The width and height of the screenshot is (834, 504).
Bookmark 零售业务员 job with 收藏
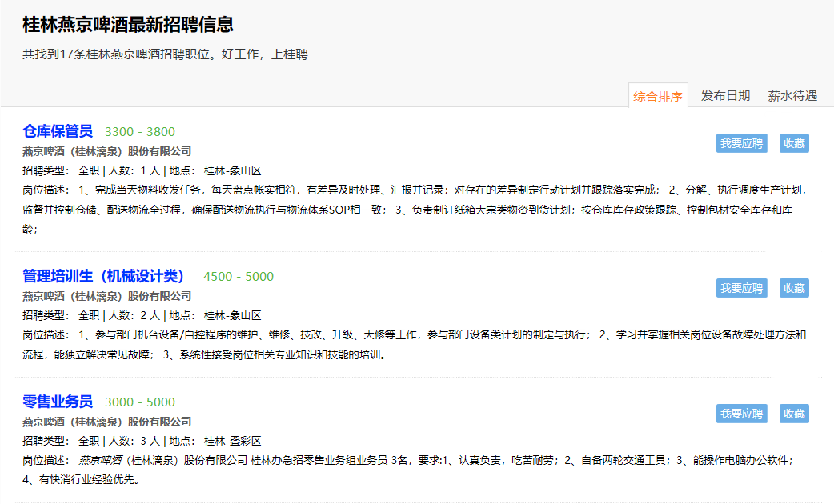[x=794, y=414]
